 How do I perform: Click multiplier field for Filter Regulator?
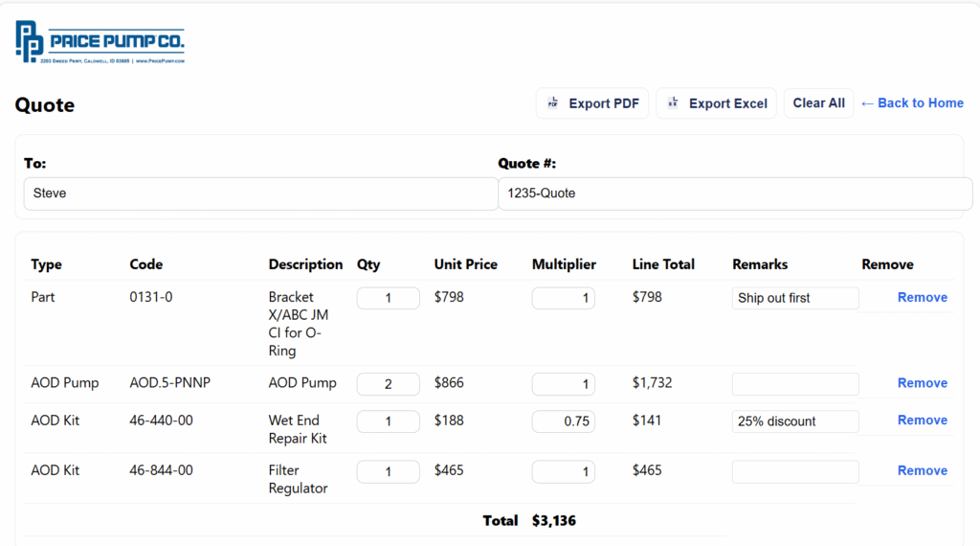coord(563,471)
